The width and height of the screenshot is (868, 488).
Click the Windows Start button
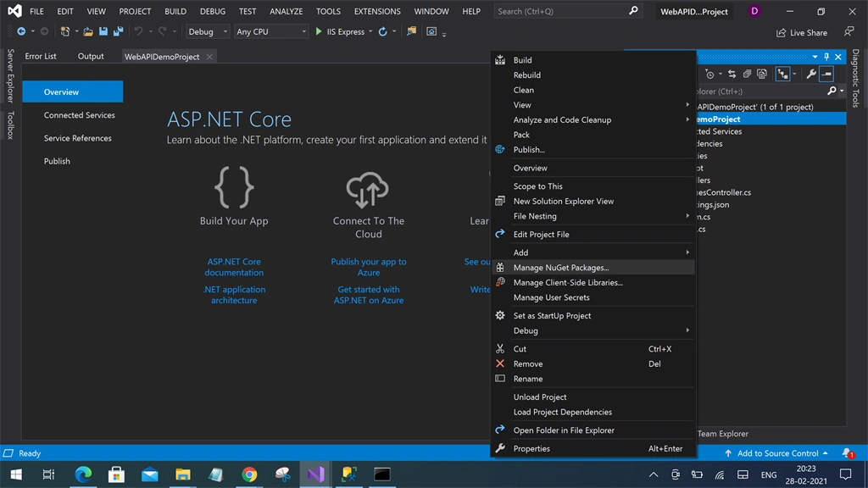click(16, 474)
